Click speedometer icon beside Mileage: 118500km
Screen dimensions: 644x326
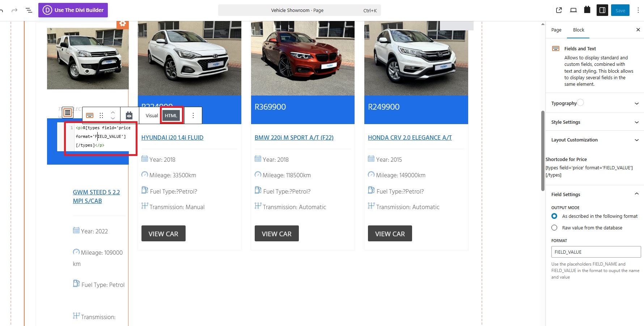pos(258,174)
